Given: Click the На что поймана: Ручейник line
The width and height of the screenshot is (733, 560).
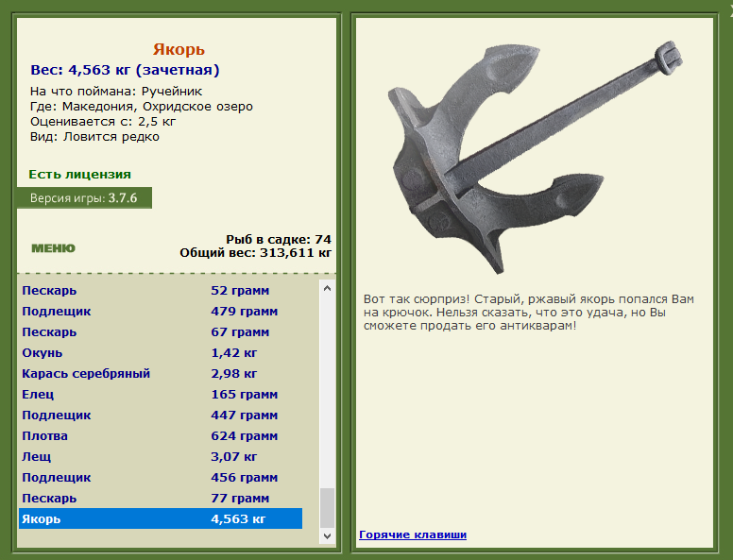Looking at the screenshot, I should 116,92.
